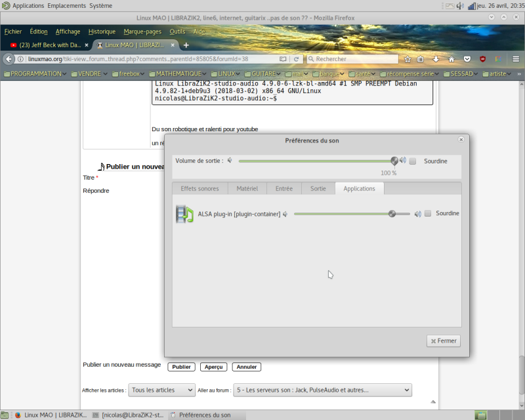This screenshot has width=525, height=420.
Task: Reload the page with refresh icon
Action: point(297,59)
